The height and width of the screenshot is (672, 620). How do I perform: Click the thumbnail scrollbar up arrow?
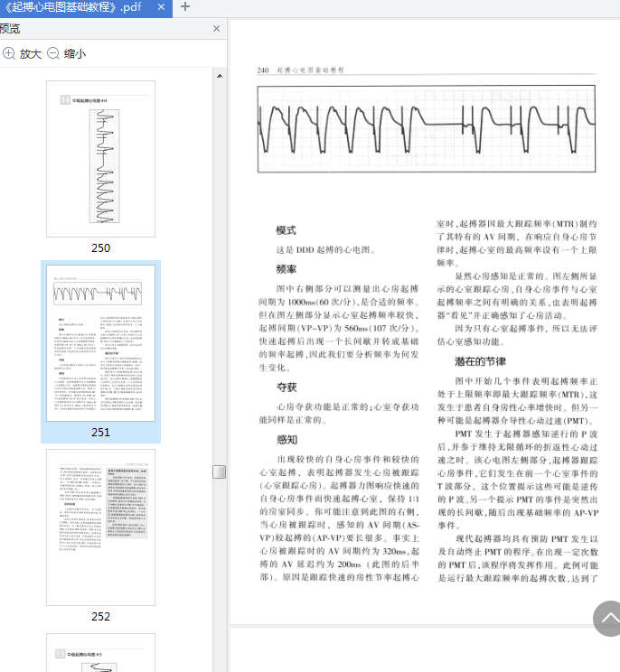point(220,76)
